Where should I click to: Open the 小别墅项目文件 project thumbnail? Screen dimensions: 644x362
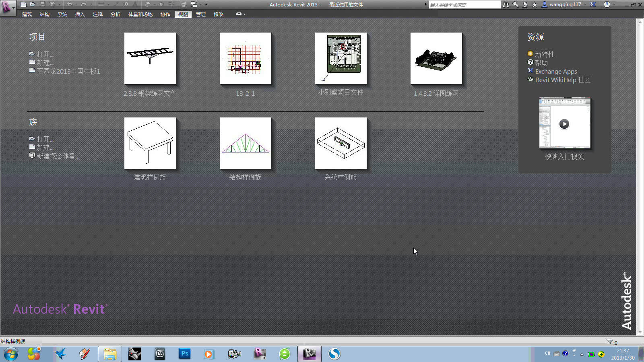coord(341,58)
